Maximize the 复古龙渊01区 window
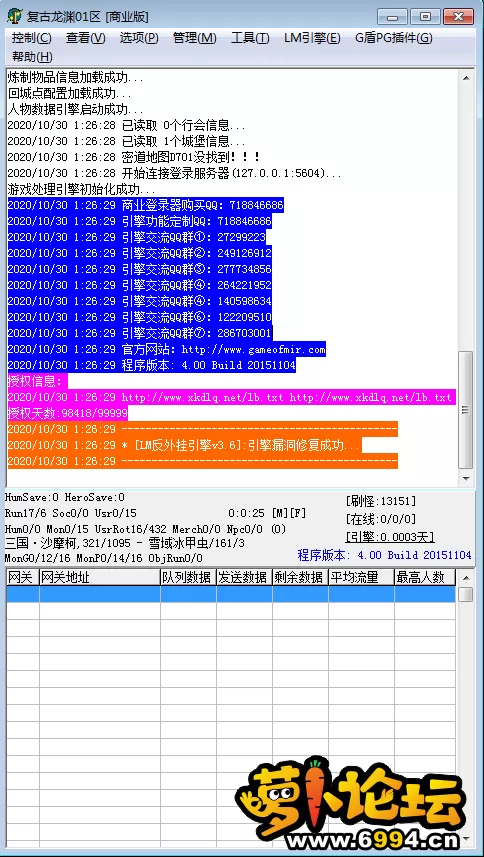The image size is (484, 857). [x=424, y=16]
